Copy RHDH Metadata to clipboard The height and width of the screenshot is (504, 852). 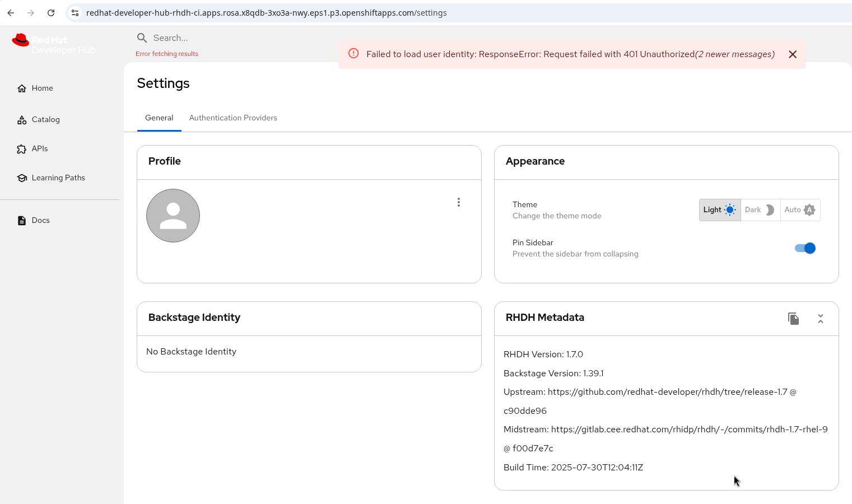(793, 319)
